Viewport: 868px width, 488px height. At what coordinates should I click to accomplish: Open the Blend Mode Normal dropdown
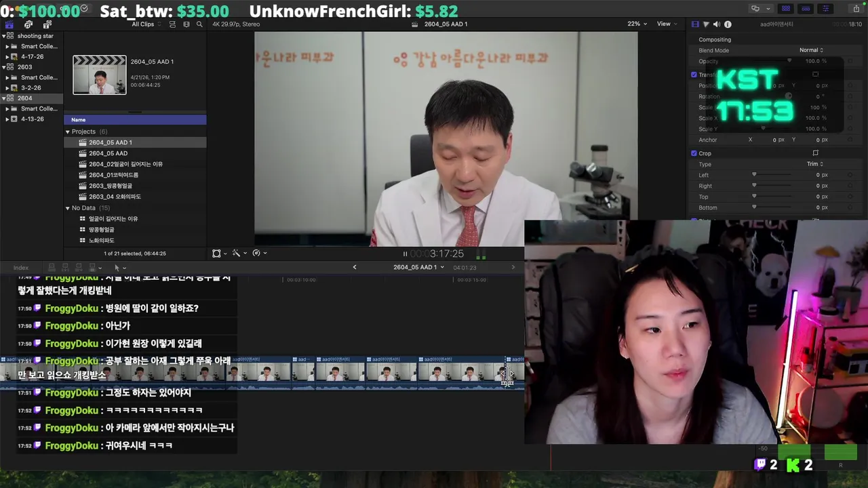tap(811, 50)
